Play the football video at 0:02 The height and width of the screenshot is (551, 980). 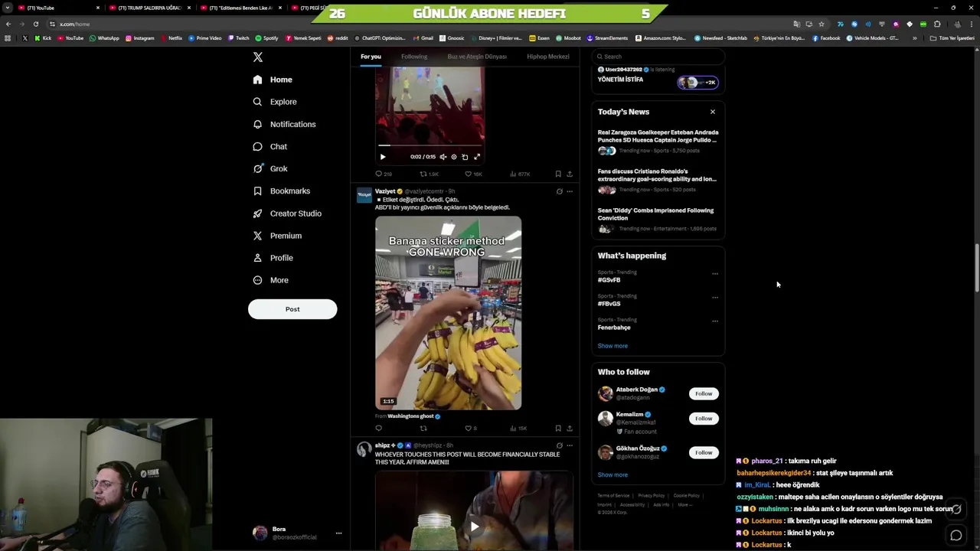[x=383, y=157]
